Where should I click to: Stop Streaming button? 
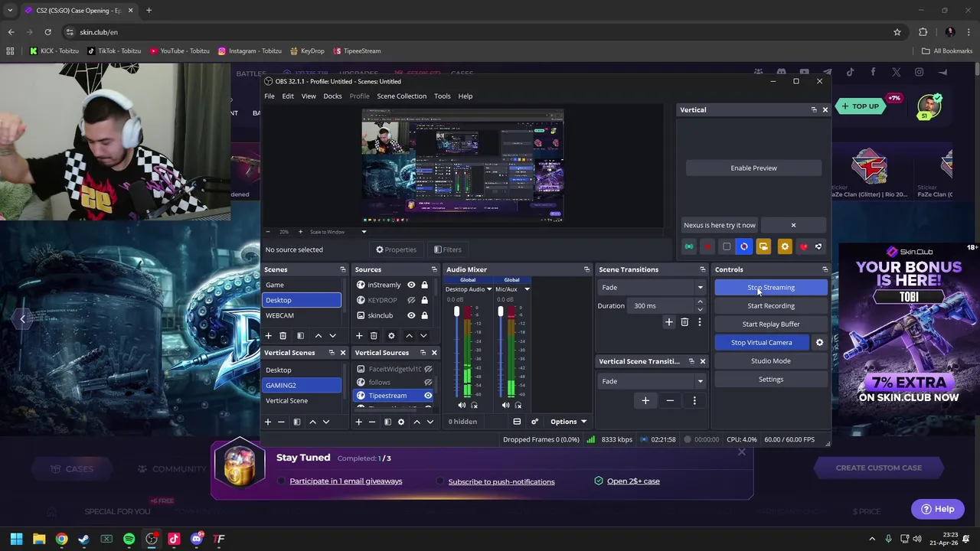coord(771,287)
